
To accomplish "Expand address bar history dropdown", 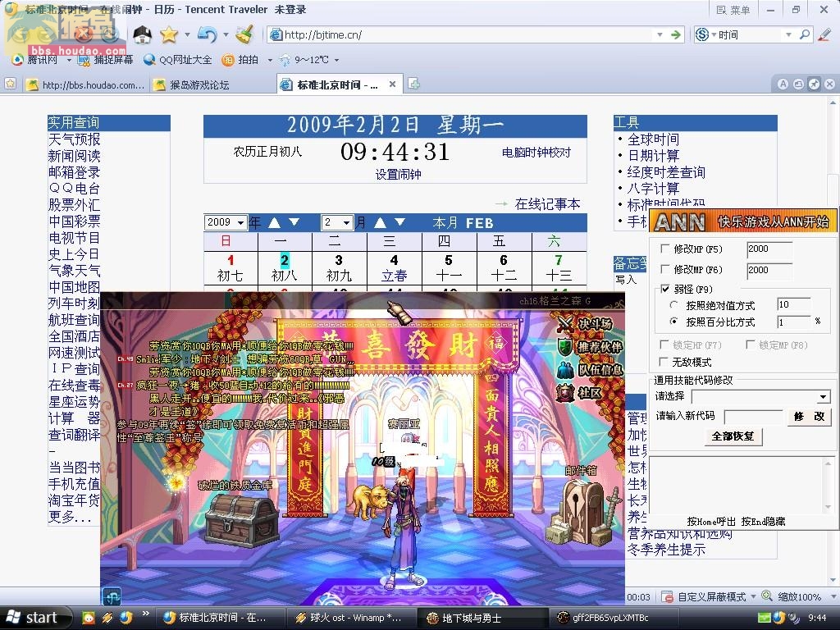I will pyautogui.click(x=660, y=34).
